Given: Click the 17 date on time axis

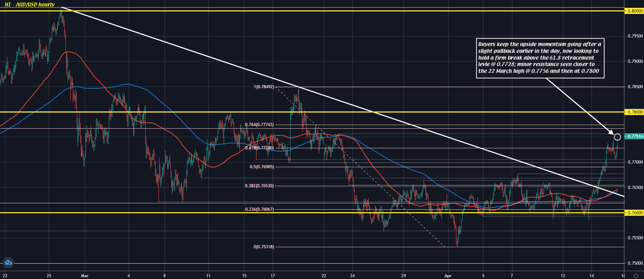Looking at the screenshot, I should click(x=273, y=276).
